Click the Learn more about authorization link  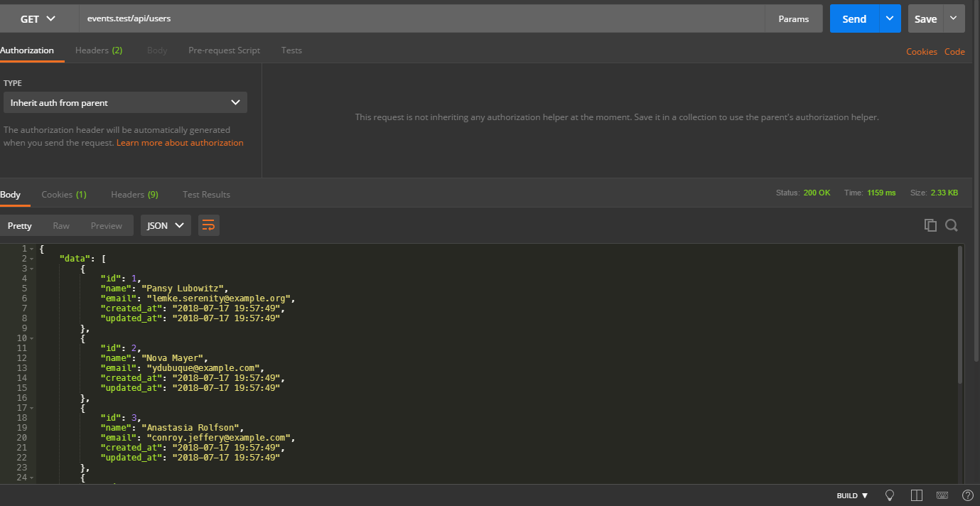pyautogui.click(x=180, y=143)
